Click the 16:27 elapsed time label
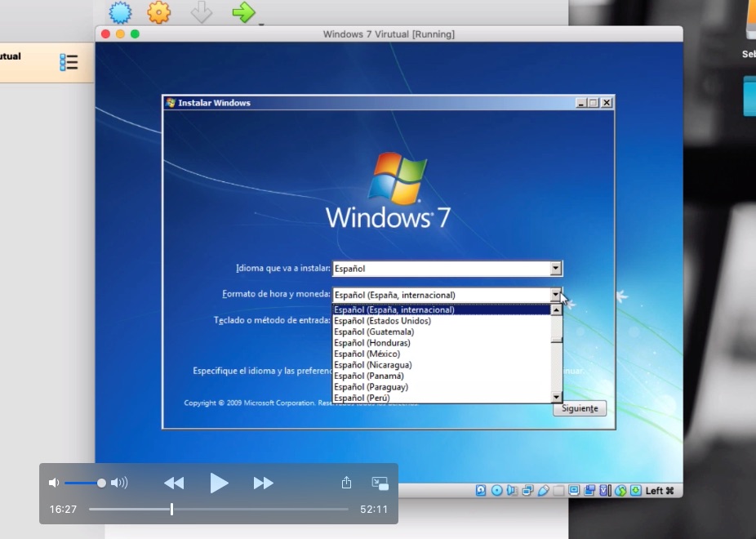The image size is (756, 539). (63, 509)
